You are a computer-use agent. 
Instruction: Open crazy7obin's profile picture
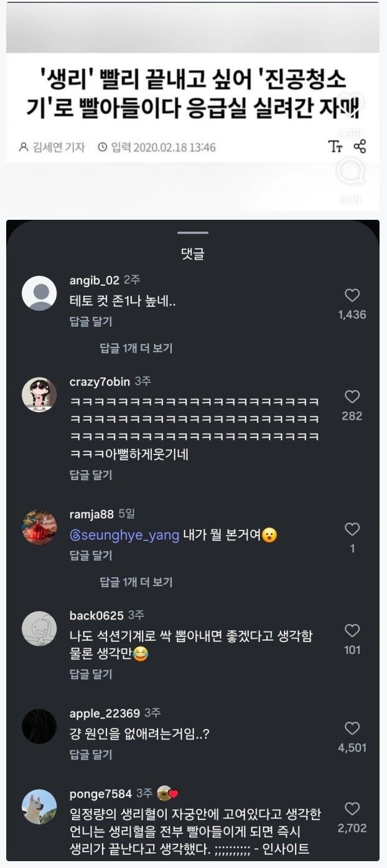point(39,394)
